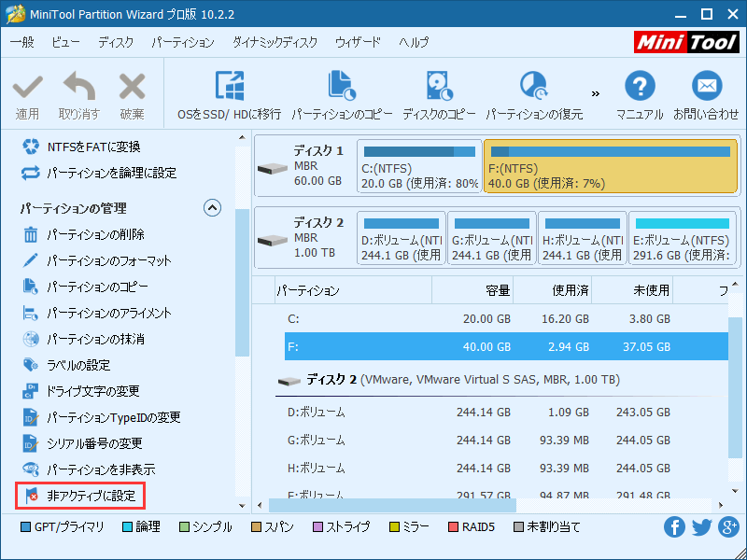Open the Facebook icon in status bar
747x560 pixels.
click(x=674, y=526)
